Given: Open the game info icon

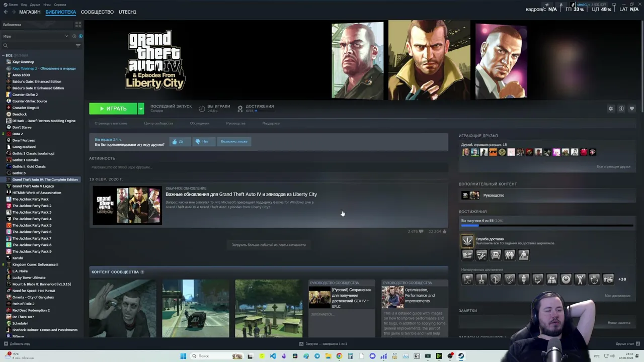Looking at the screenshot, I should (x=621, y=109).
